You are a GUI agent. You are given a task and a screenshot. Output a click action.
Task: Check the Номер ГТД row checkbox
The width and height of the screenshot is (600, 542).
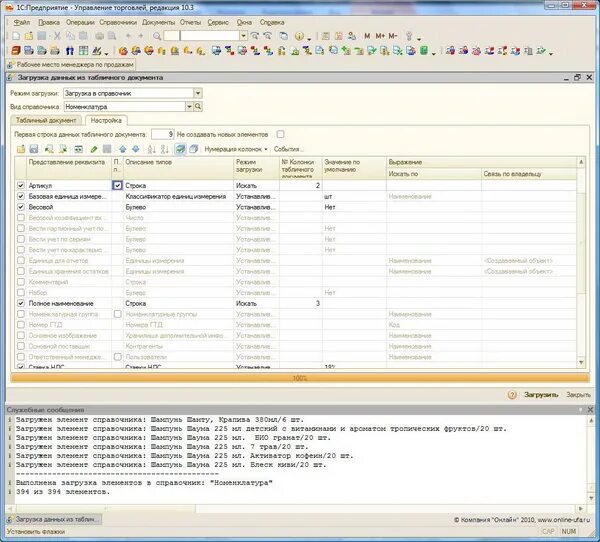[x=21, y=325]
